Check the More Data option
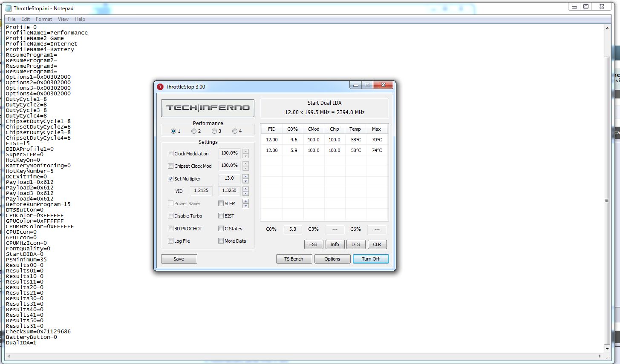620x364 pixels. 221,241
